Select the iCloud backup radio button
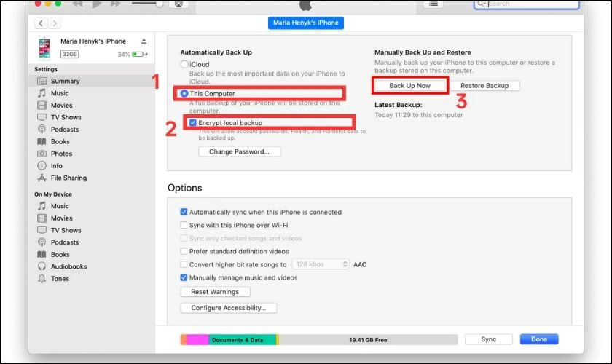612x364 pixels. (x=184, y=65)
